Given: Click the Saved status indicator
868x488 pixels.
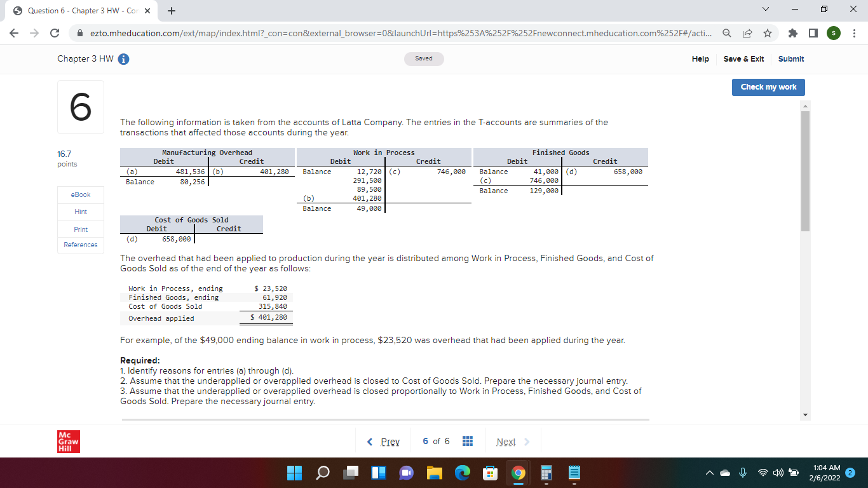Looking at the screenshot, I should pos(424,58).
